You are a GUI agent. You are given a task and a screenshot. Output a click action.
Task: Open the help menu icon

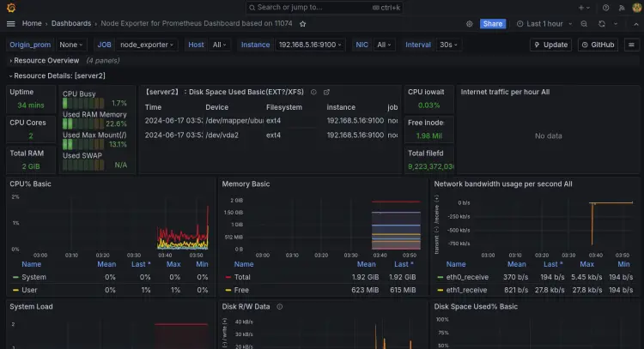pyautogui.click(x=606, y=8)
